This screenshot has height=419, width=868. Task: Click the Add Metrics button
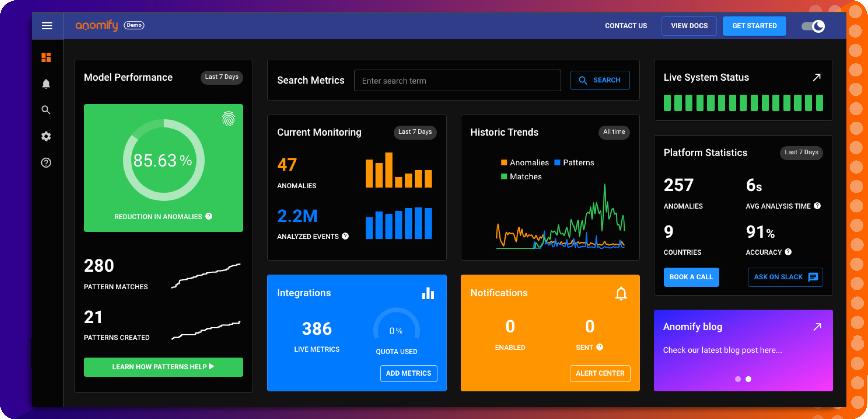[x=408, y=373]
